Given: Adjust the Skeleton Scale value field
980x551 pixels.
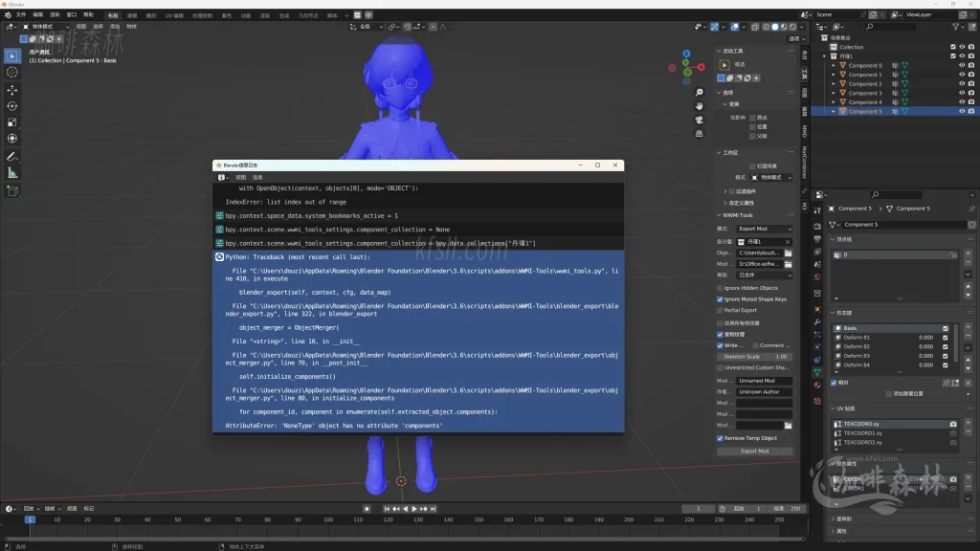Looking at the screenshot, I should (754, 356).
